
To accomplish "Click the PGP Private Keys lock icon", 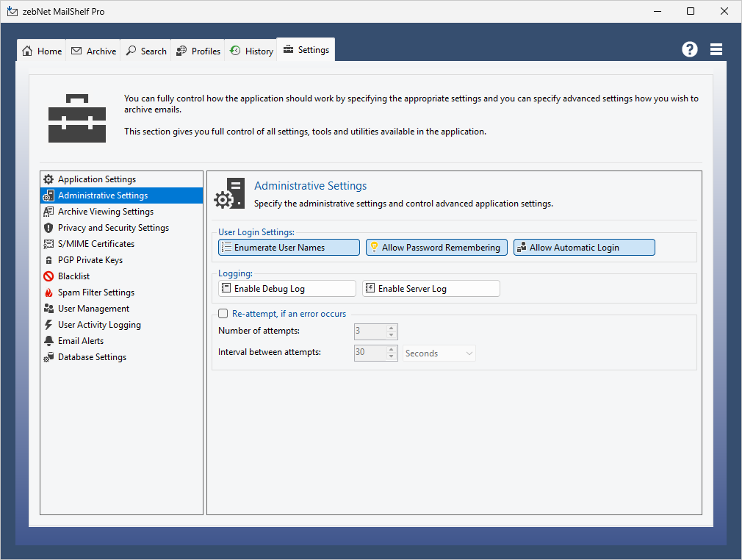I will [48, 260].
